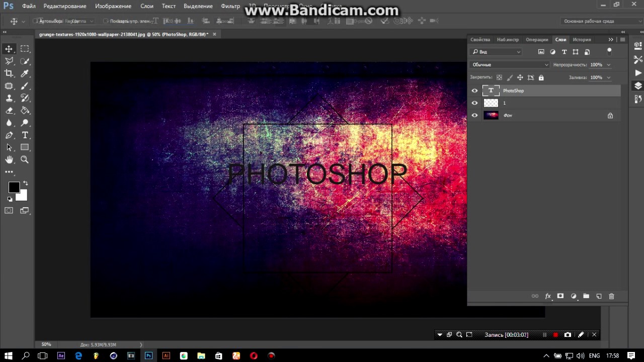The image size is (644, 362).
Task: Open blending mode Обычные dropdown
Action: click(510, 64)
